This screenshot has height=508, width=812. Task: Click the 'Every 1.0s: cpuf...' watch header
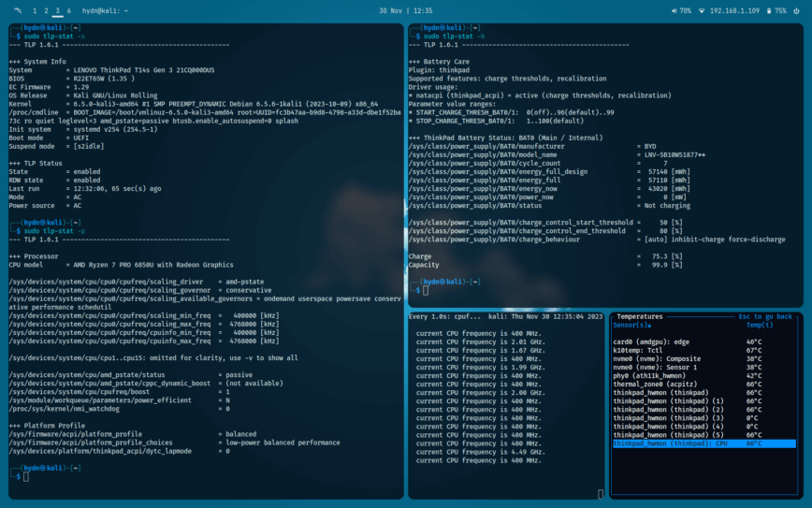pos(444,316)
